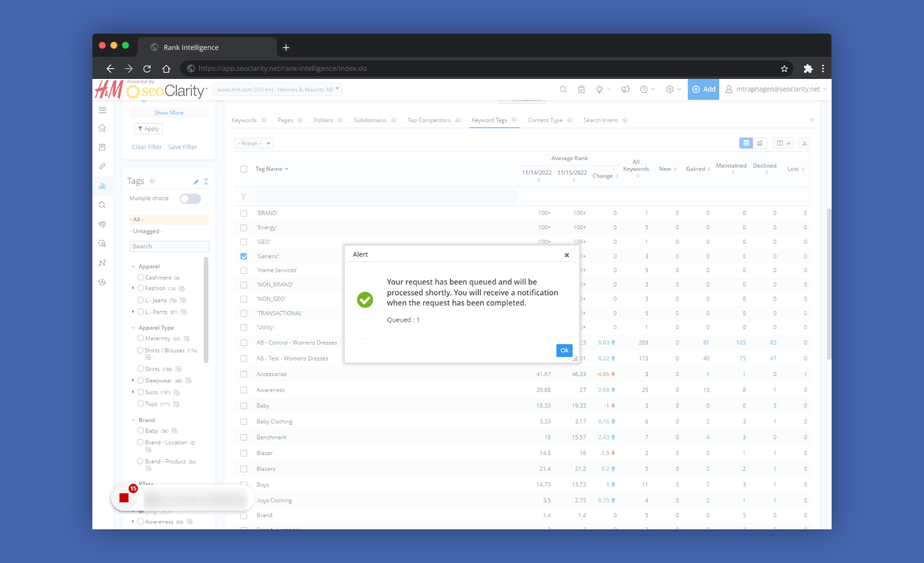The height and width of the screenshot is (563, 924).
Task: Click the blue Add button
Action: click(x=704, y=89)
